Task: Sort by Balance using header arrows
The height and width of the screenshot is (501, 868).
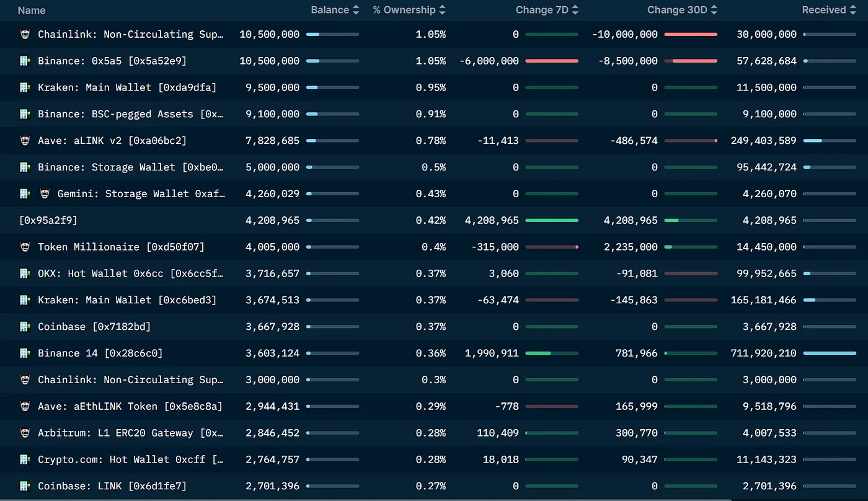Action: point(355,10)
